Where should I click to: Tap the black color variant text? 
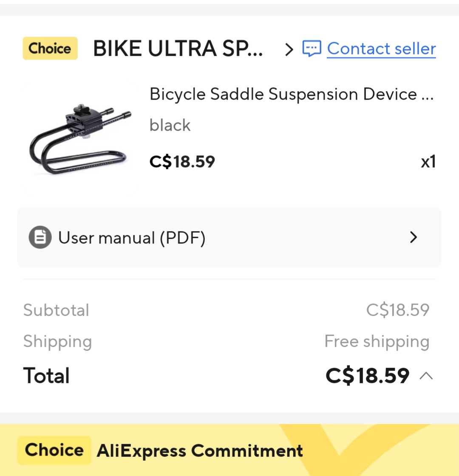coord(170,125)
